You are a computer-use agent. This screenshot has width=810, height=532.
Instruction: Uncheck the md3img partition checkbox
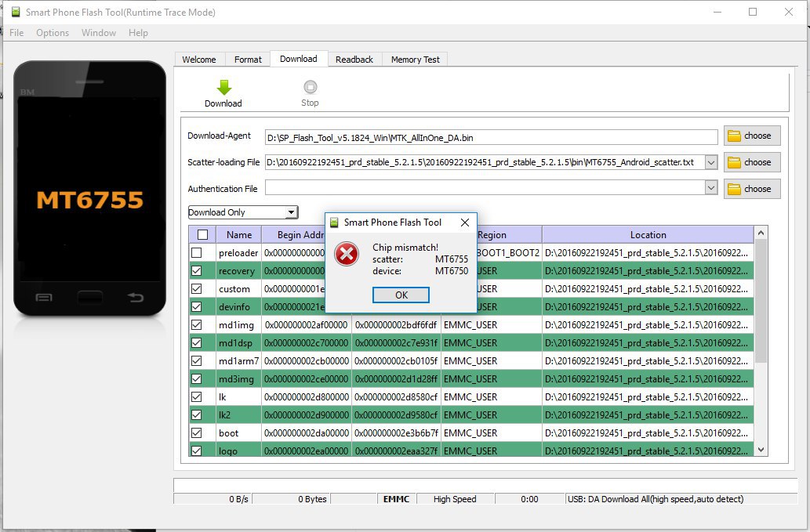coord(196,379)
